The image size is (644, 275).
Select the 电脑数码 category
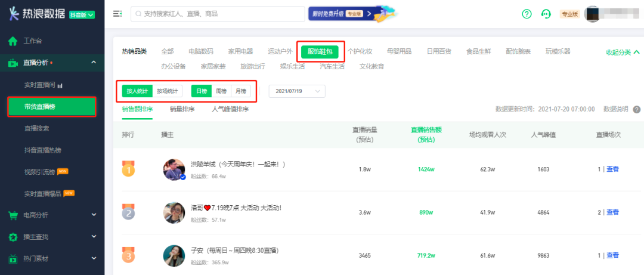coord(201,51)
